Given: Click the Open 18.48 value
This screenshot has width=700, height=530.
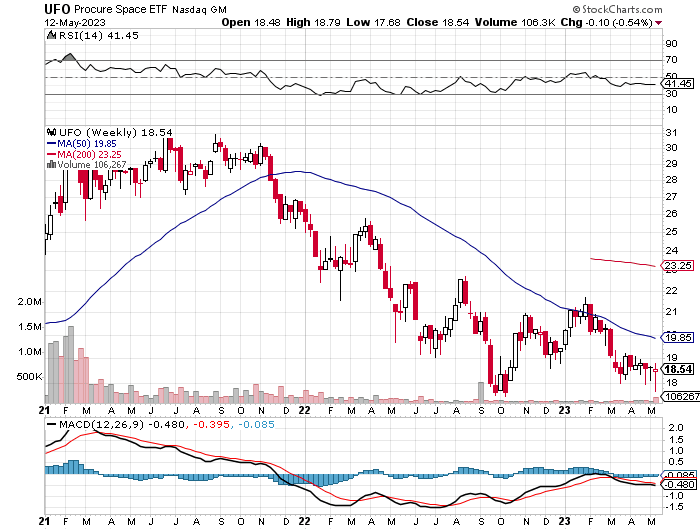Looking at the screenshot, I should (x=251, y=22).
